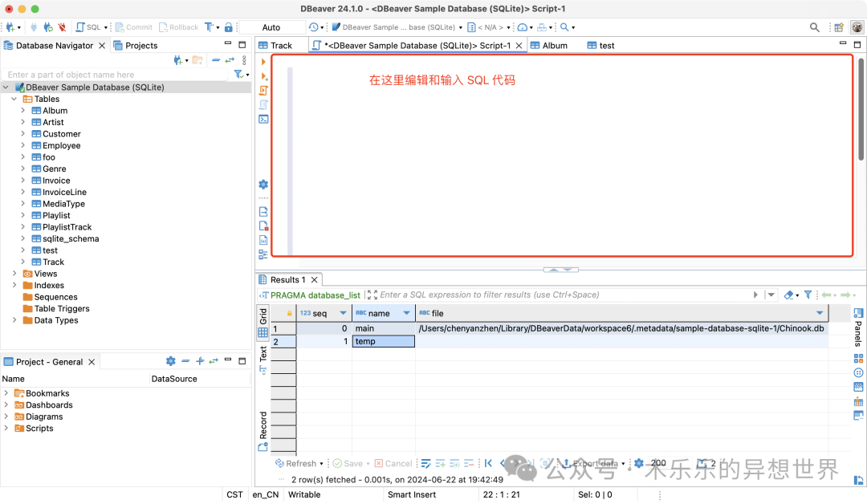Image resolution: width=867 pixels, height=504 pixels.
Task: Click the orange Execute SQL statement arrow
Action: tap(263, 62)
